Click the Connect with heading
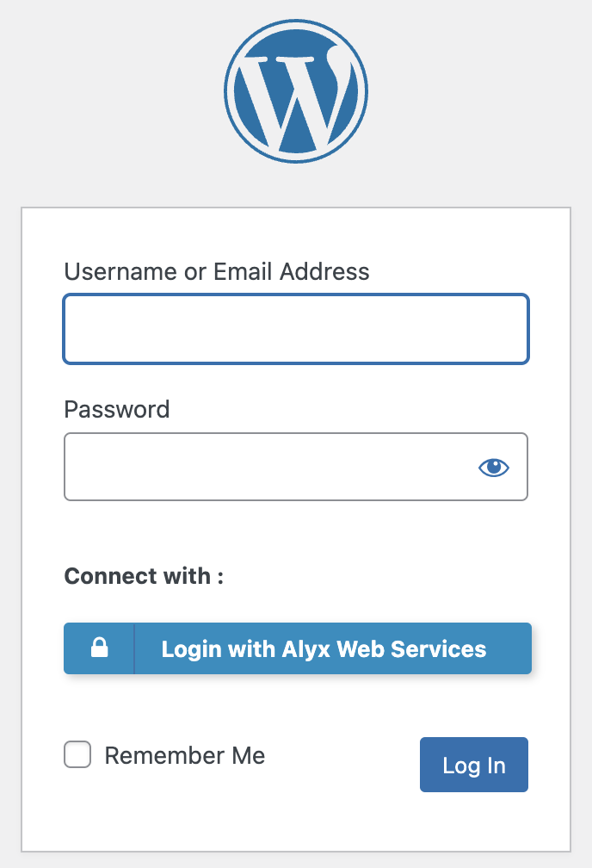The image size is (592, 868). [144, 576]
